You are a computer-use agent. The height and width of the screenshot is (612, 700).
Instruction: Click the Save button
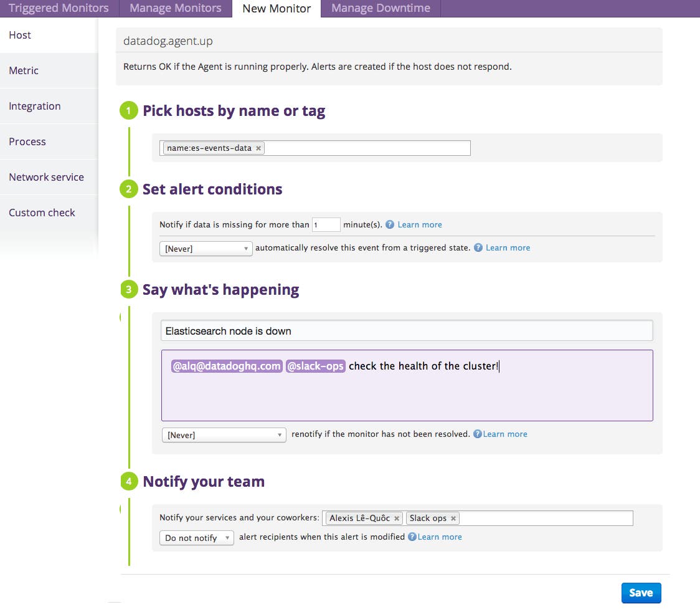pyautogui.click(x=641, y=593)
